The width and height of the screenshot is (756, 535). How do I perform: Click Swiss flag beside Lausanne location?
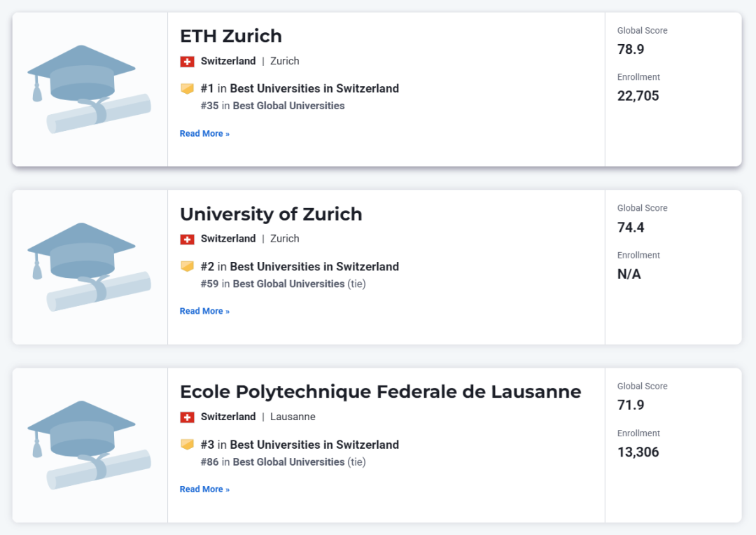[x=187, y=417]
